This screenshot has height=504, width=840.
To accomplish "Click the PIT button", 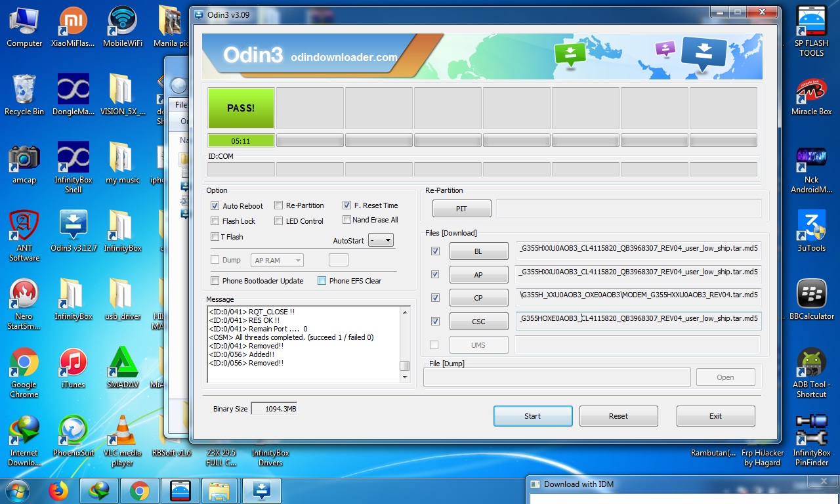I will pos(461,208).
